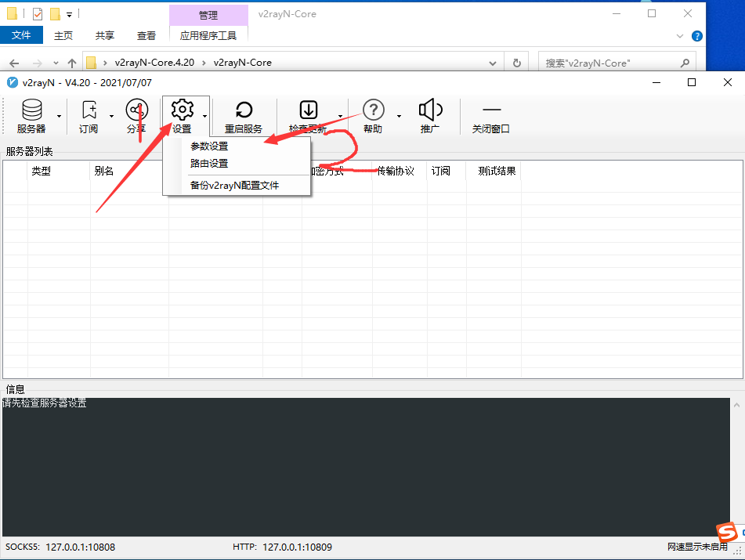Image resolution: width=745 pixels, height=560 pixels.
Task: Open the 应用程序工具 ribbon tab
Action: pyautogui.click(x=208, y=35)
